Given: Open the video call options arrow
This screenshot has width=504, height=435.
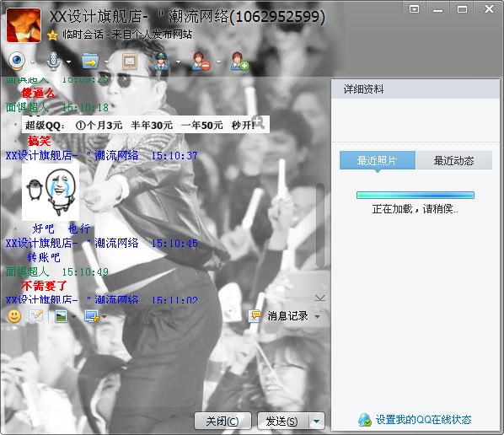Looking at the screenshot, I should (x=33, y=62).
